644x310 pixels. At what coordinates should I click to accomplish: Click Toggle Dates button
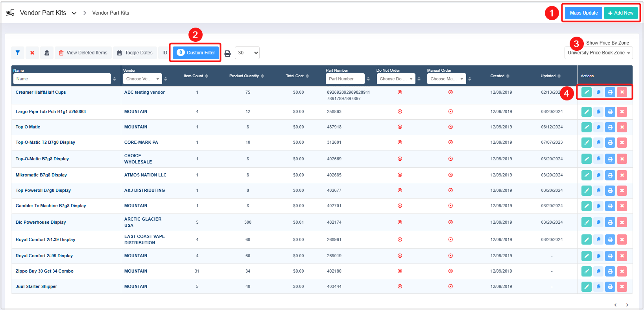coord(135,53)
